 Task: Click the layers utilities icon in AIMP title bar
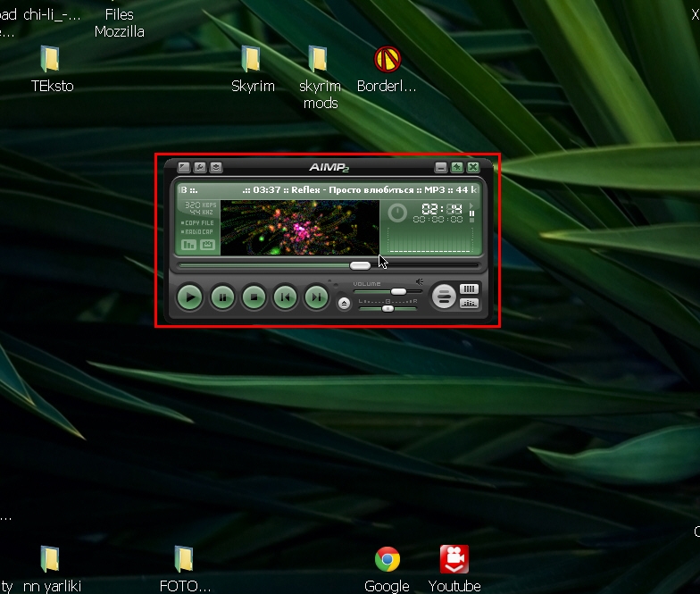click(216, 167)
